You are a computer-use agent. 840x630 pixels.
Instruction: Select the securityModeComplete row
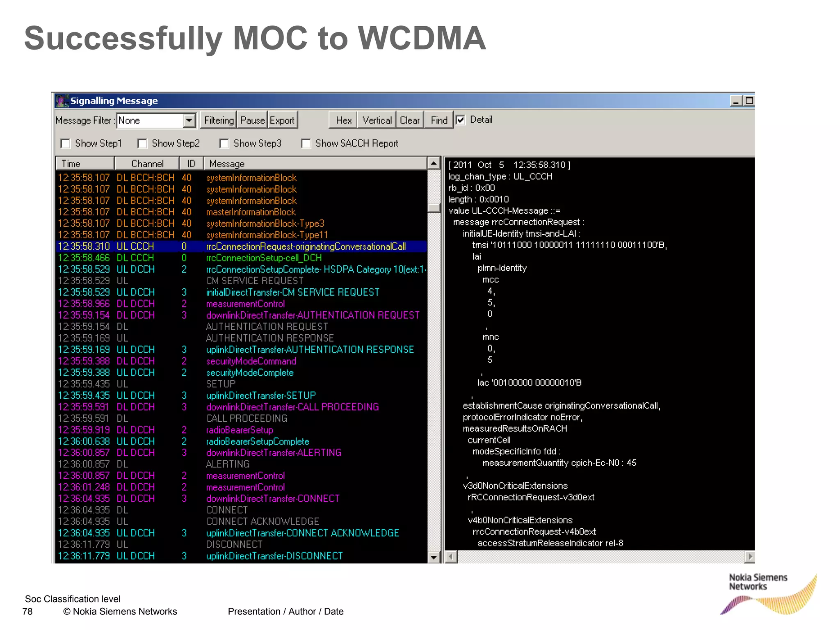[241, 373]
